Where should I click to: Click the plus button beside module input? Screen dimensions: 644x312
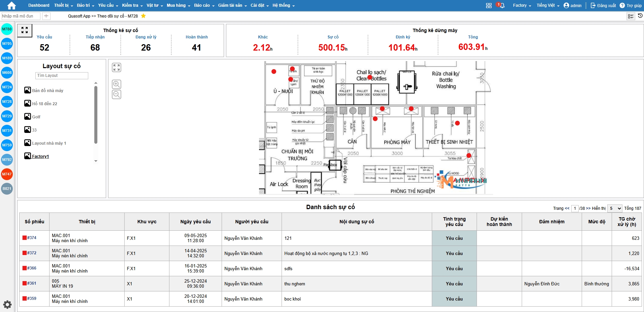[46, 16]
